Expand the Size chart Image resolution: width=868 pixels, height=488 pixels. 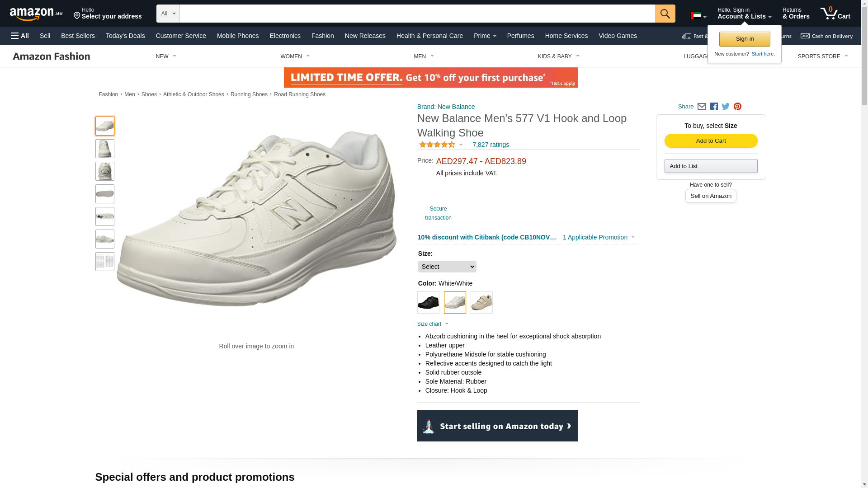tap(433, 324)
